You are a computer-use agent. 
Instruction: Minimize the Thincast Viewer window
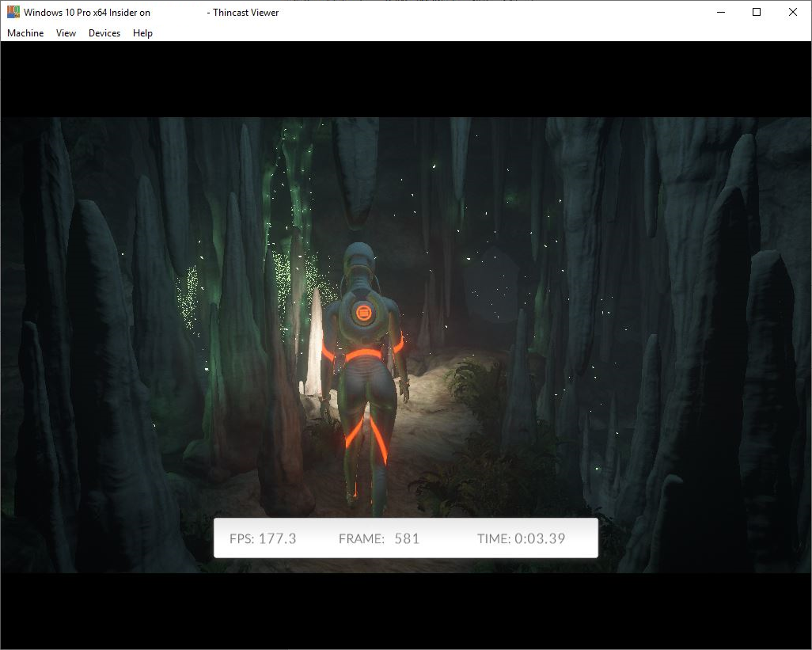click(x=721, y=12)
